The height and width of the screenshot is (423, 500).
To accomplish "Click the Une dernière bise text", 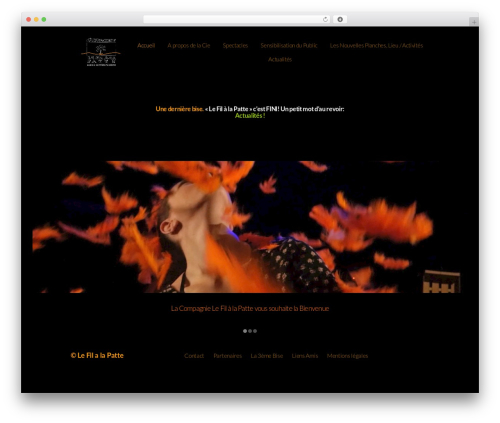I will point(179,109).
